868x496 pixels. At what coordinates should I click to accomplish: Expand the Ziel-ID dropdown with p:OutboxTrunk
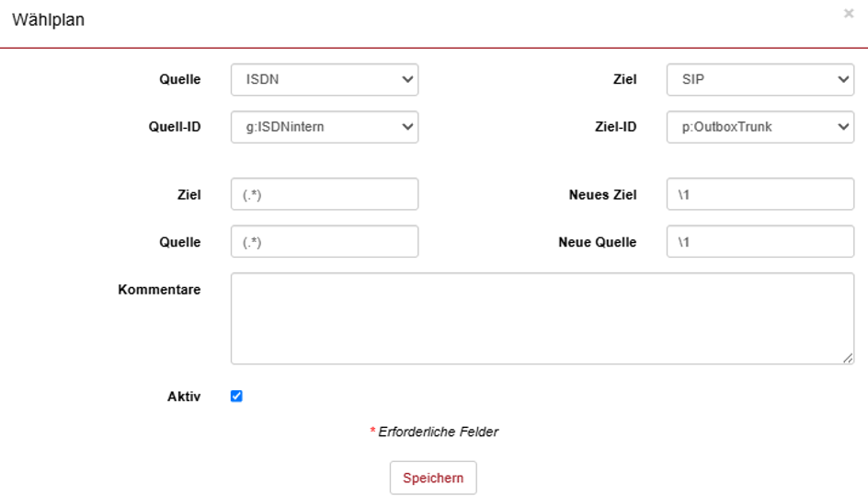(x=760, y=127)
